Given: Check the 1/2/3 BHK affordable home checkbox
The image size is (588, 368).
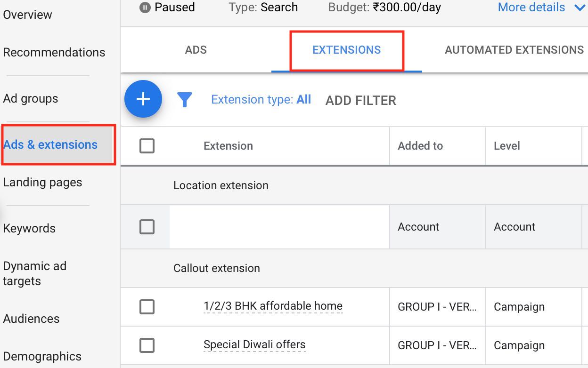Looking at the screenshot, I should [147, 307].
